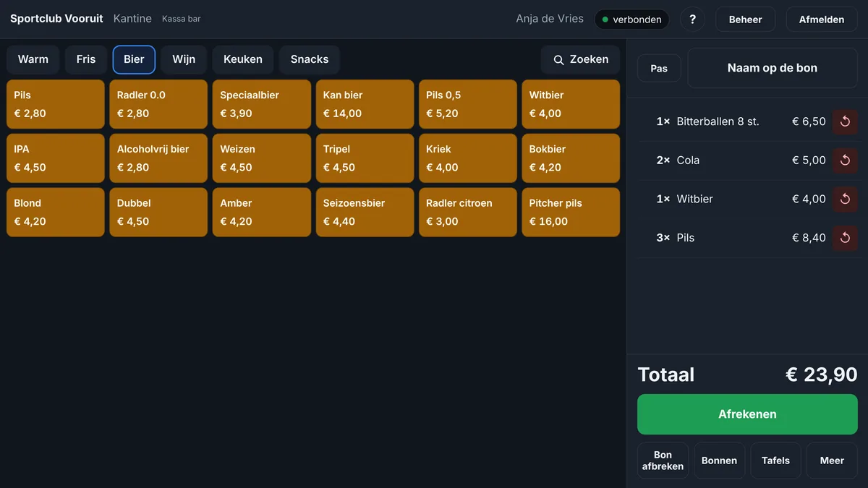The height and width of the screenshot is (488, 868).
Task: Open the Bier category tab
Action: point(134,59)
